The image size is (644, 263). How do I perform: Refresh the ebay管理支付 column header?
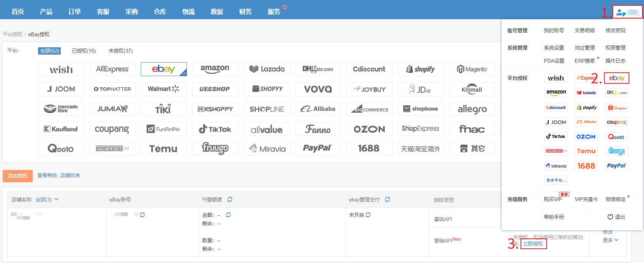[x=387, y=200]
